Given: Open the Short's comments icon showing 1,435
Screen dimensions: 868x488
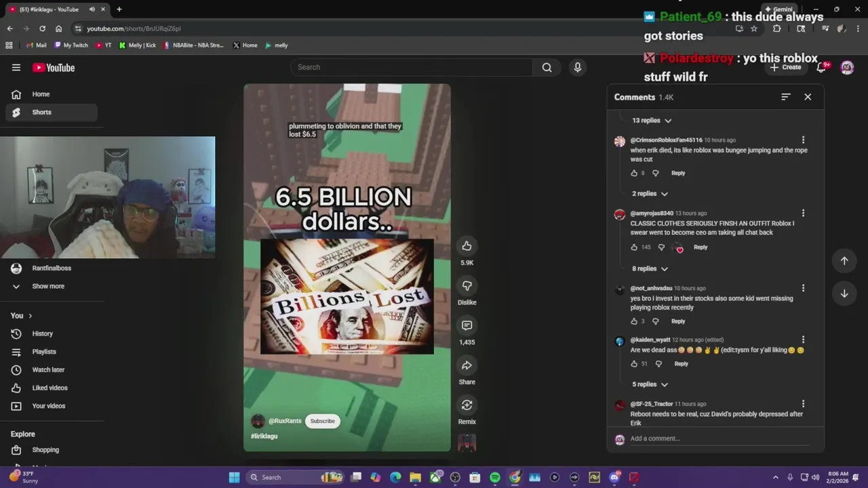Looking at the screenshot, I should pyautogui.click(x=467, y=325).
